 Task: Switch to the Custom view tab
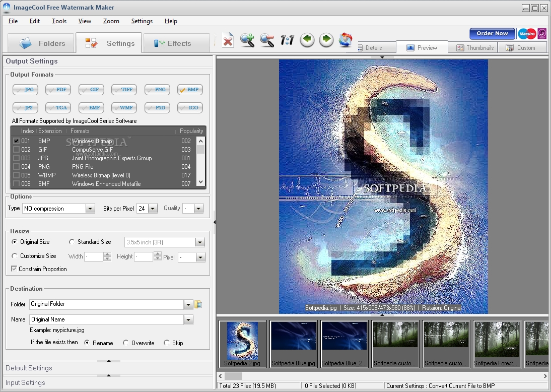[522, 48]
